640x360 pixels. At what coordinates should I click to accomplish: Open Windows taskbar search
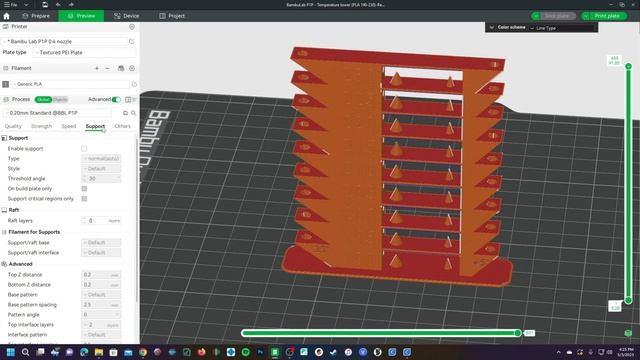click(25, 352)
